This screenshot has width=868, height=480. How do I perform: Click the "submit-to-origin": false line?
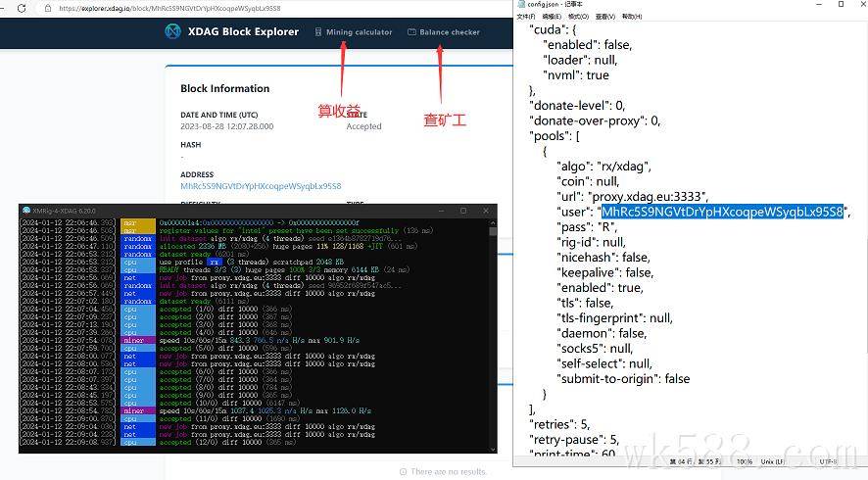(623, 379)
